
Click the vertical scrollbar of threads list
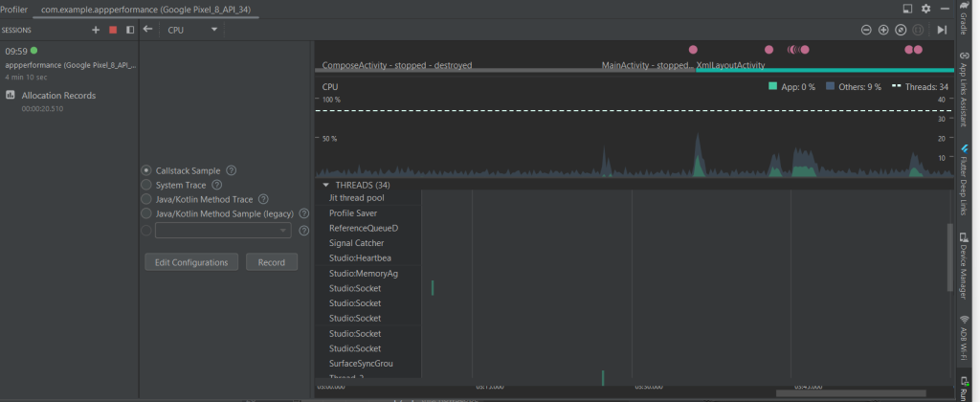click(950, 257)
